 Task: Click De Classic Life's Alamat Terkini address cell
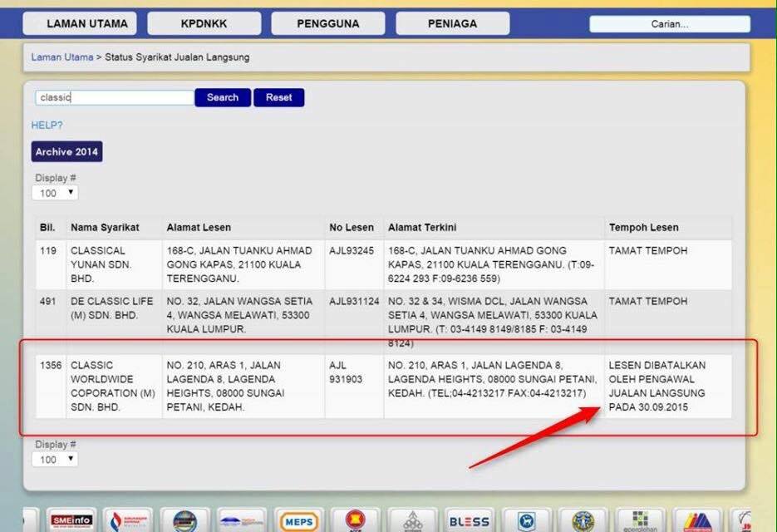pyautogui.click(x=493, y=322)
